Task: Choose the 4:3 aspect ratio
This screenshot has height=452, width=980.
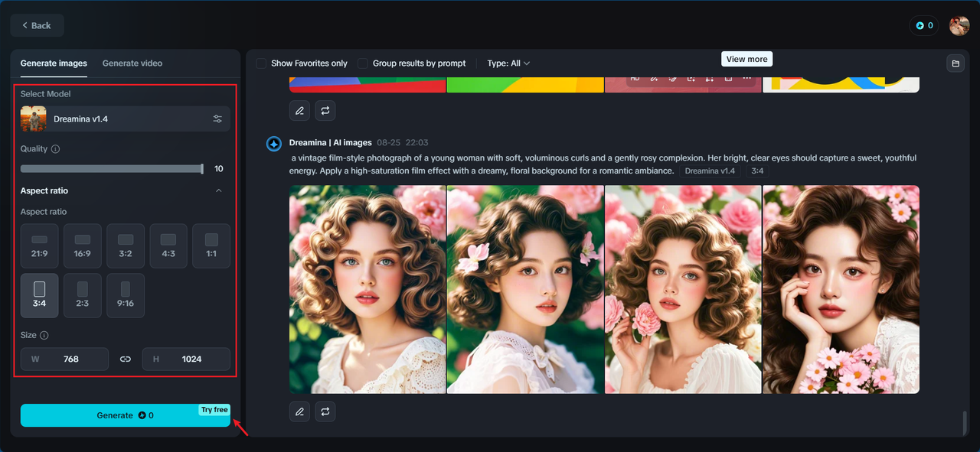Action: pos(168,246)
